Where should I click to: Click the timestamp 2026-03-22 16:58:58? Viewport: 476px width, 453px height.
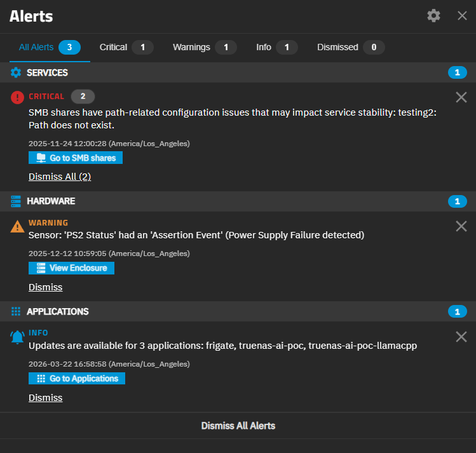pos(109,364)
